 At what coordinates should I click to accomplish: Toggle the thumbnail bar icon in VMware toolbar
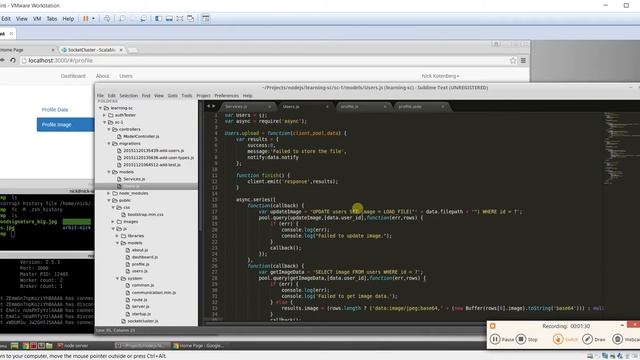click(x=169, y=19)
